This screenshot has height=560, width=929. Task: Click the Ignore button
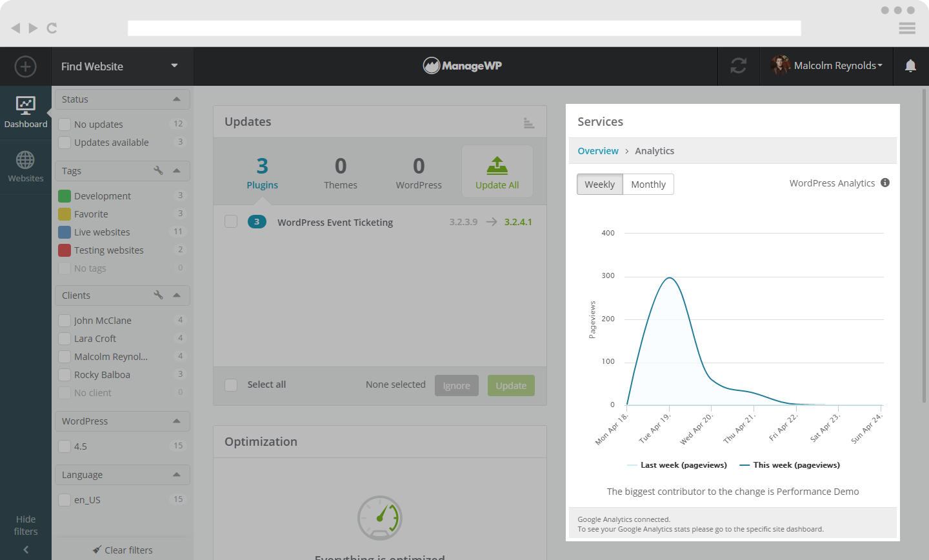coord(457,385)
